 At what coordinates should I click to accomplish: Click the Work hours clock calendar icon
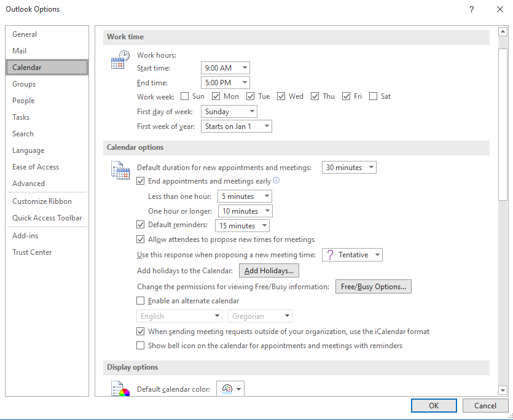(x=120, y=59)
